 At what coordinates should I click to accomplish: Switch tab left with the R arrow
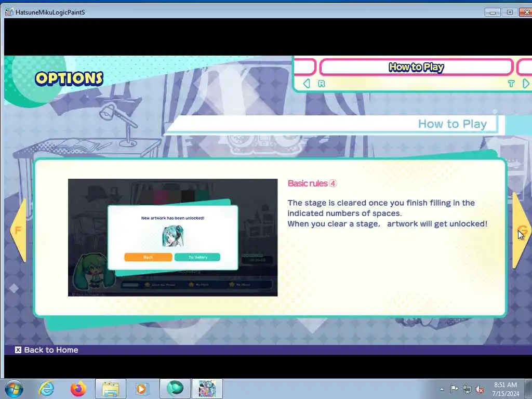coord(307,84)
